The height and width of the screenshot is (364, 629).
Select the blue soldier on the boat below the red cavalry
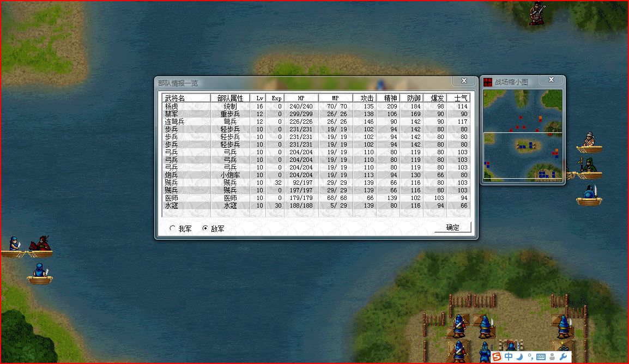40,274
